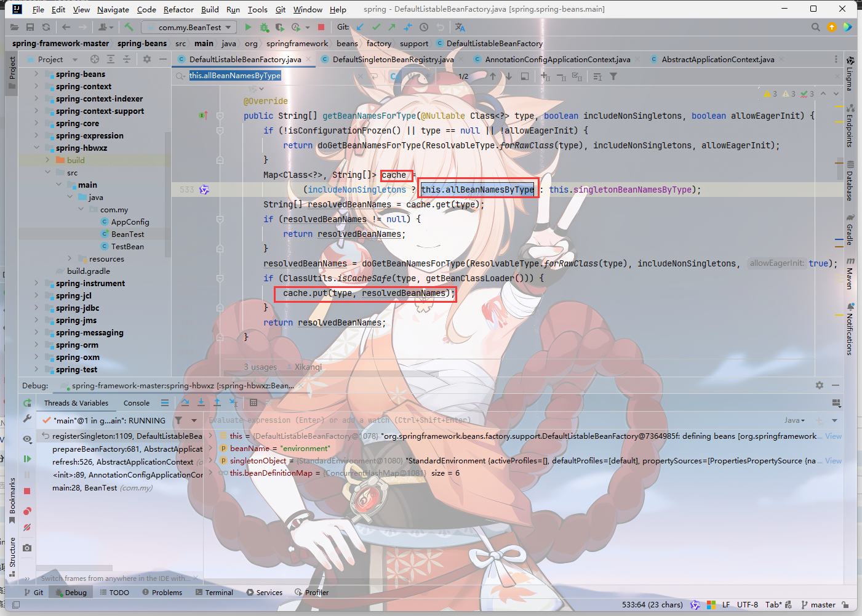This screenshot has height=616, width=862.
Task: Select BeanTest class in project tree
Action: coord(128,234)
